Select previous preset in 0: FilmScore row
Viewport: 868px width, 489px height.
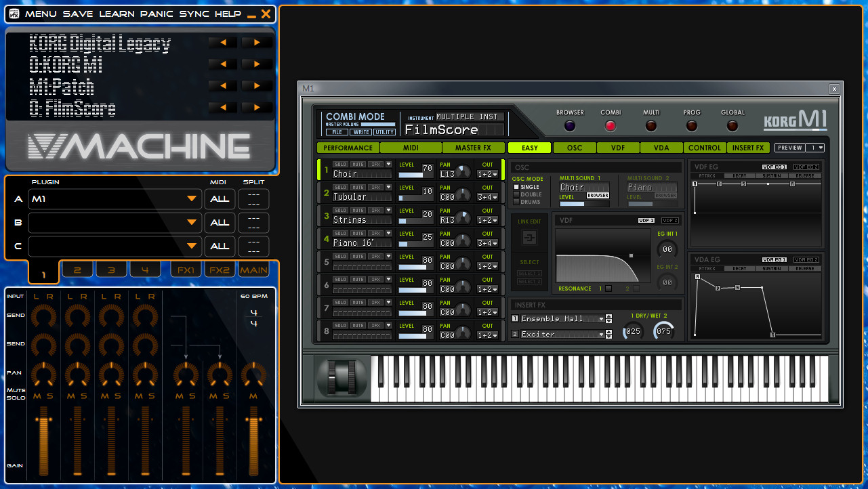click(223, 107)
